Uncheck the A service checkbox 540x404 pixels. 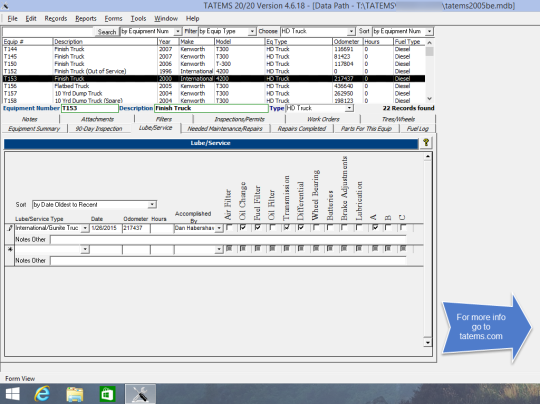click(x=375, y=228)
